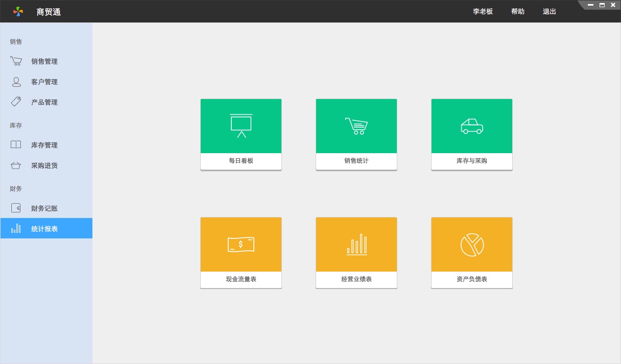621x364 pixels.
Task: Select 销售管理 text in the sidebar
Action: [44, 61]
